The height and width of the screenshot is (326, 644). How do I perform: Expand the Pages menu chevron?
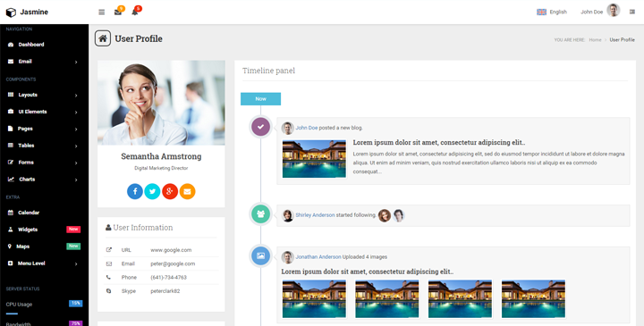point(76,130)
